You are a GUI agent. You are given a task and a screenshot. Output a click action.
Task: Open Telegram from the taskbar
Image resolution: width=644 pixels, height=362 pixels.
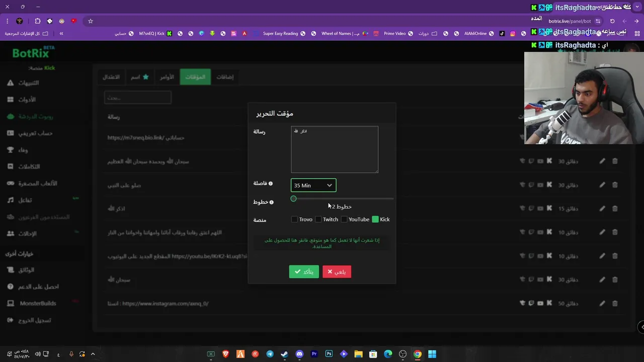point(270,354)
